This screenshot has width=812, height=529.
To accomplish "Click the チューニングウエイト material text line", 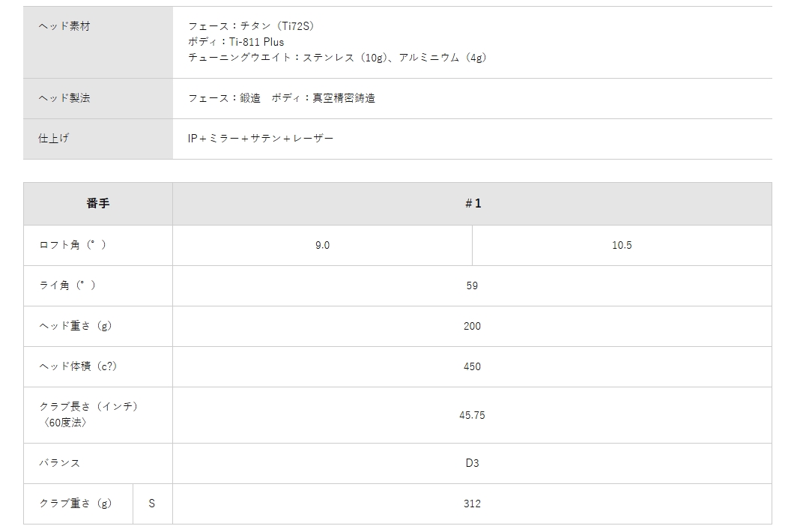I will click(x=337, y=58).
